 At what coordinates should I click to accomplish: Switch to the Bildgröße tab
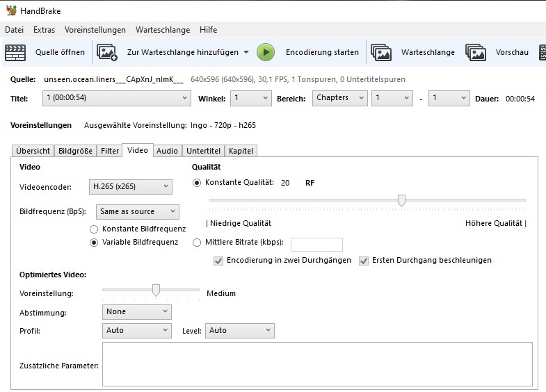[75, 151]
